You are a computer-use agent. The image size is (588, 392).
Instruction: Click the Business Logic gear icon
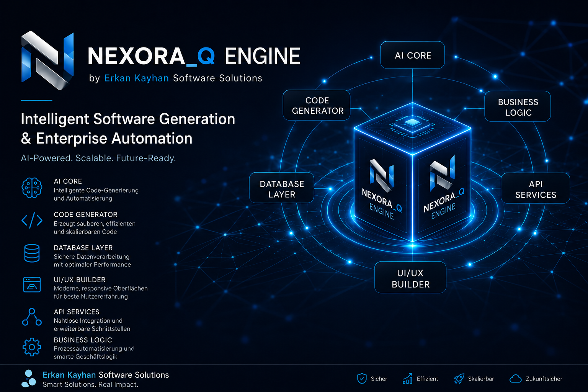tap(32, 347)
